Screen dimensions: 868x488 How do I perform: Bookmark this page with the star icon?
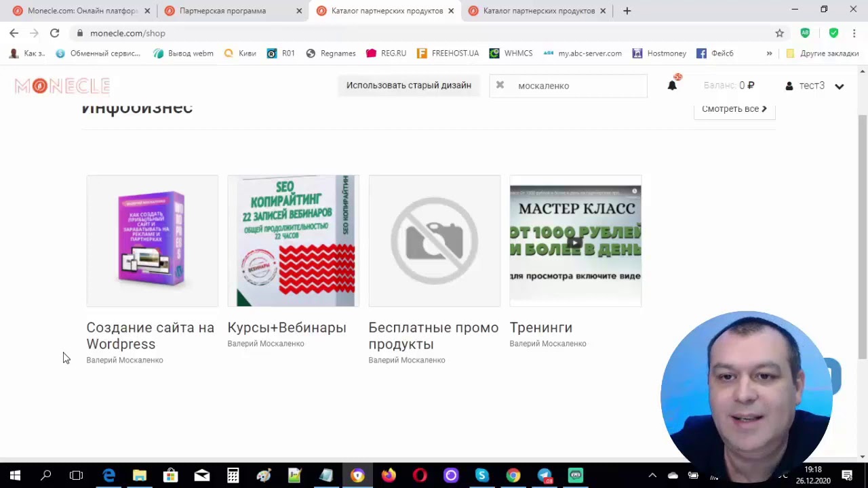tap(780, 33)
